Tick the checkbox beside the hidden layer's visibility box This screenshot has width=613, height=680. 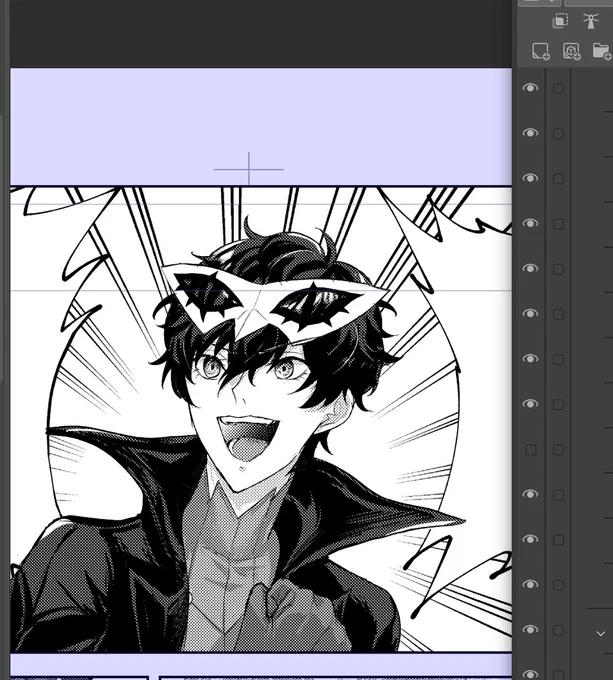[x=558, y=450]
